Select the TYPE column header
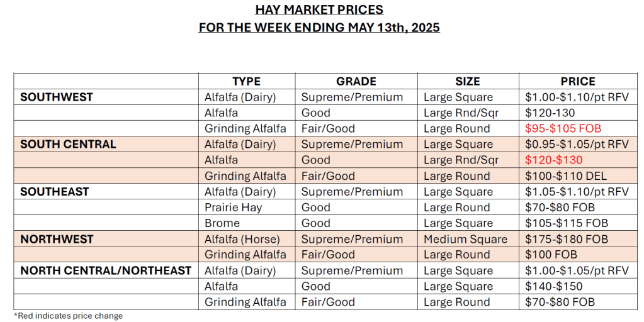The width and height of the screenshot is (644, 322). [246, 81]
